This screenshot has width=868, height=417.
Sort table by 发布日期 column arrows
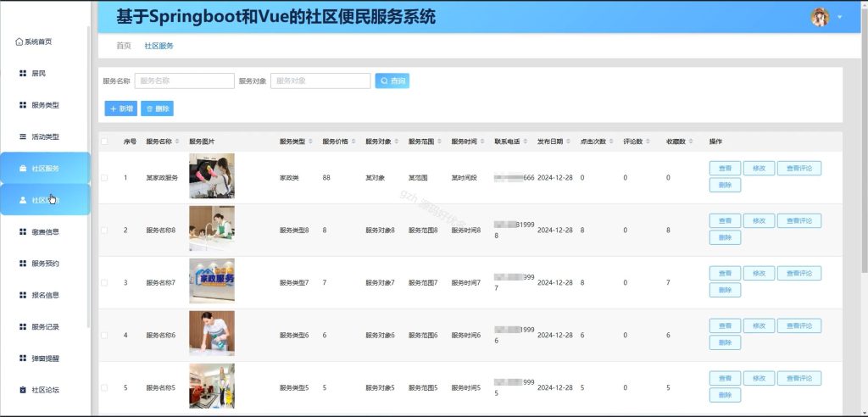(x=568, y=142)
